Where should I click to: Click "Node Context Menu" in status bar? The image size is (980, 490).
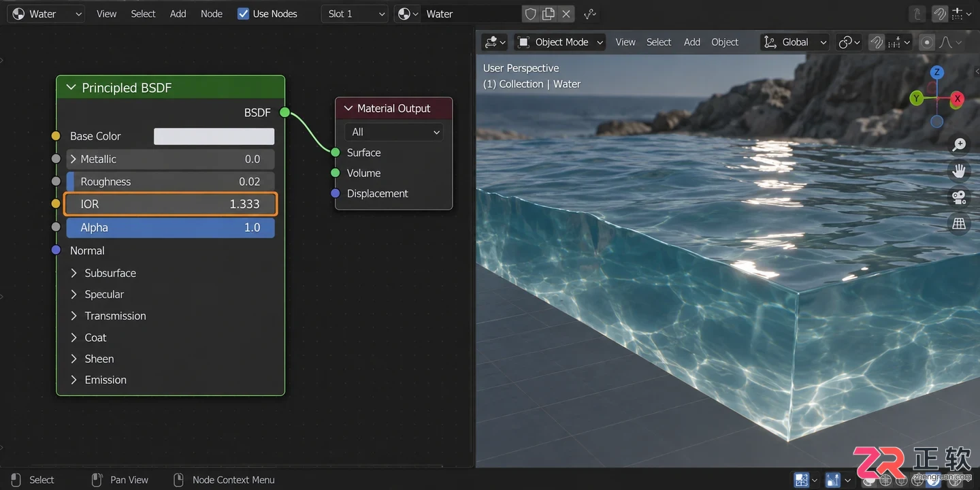233,480
